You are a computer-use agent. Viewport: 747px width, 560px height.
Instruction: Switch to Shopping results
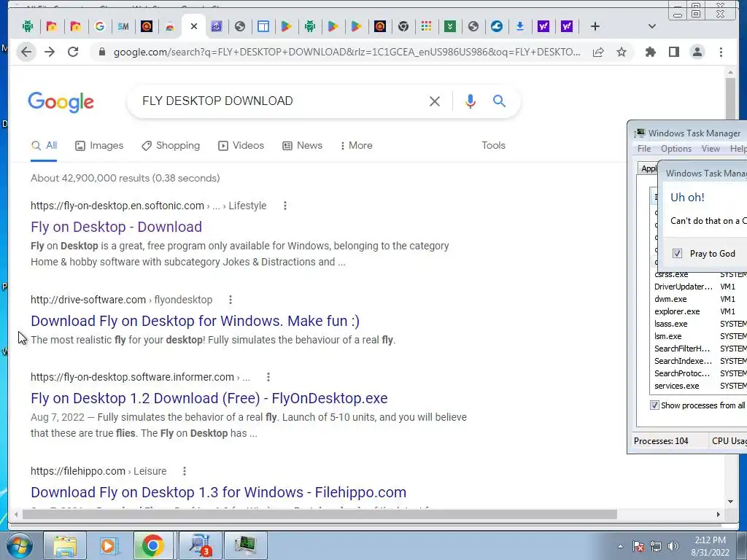point(171,146)
